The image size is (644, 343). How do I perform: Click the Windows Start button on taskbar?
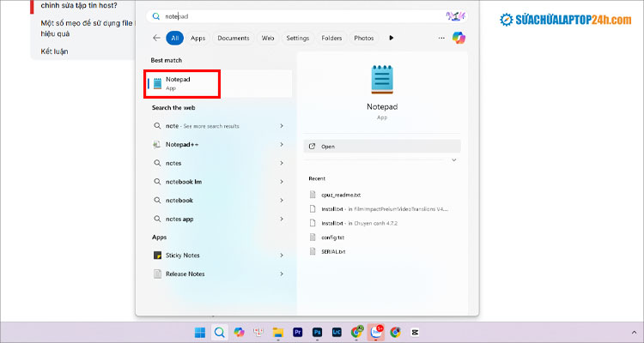tap(200, 333)
